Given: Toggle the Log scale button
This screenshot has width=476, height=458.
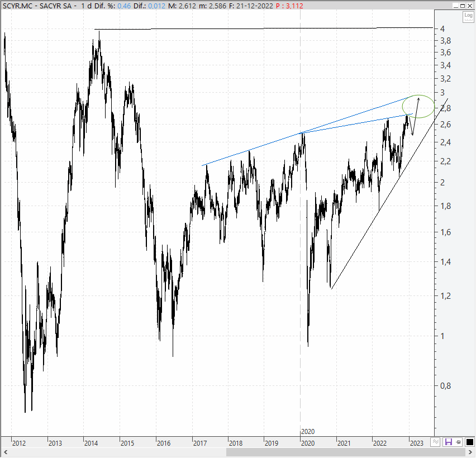Looking at the screenshot, I should pos(468,16).
